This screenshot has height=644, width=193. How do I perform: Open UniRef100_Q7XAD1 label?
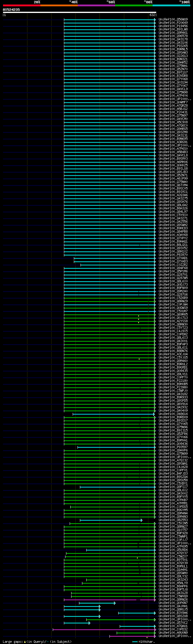173,258
